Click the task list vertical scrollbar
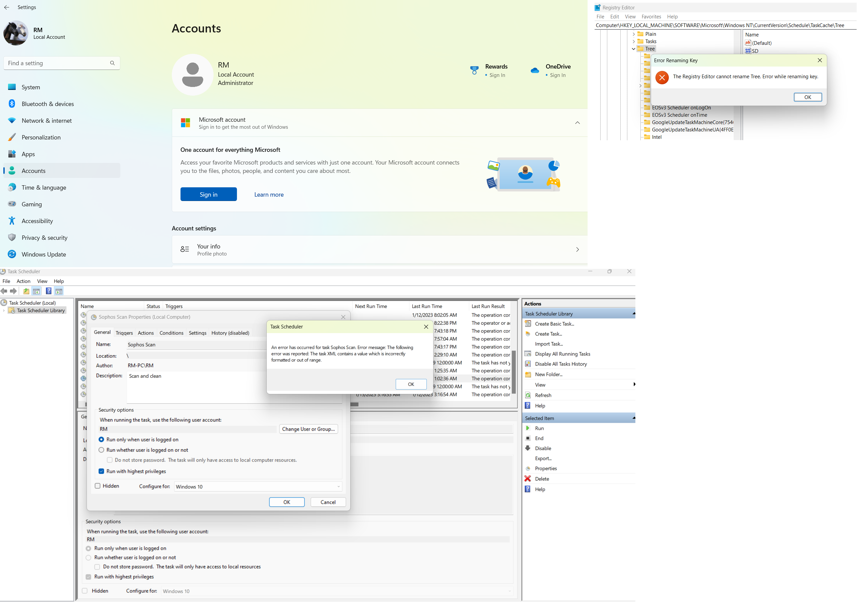This screenshot has height=612, width=868. (513, 373)
